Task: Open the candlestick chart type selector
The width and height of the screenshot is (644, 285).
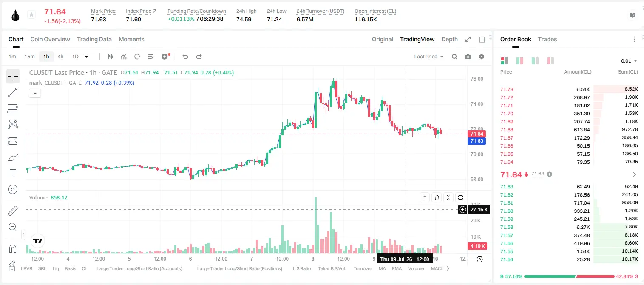Action: (111, 57)
